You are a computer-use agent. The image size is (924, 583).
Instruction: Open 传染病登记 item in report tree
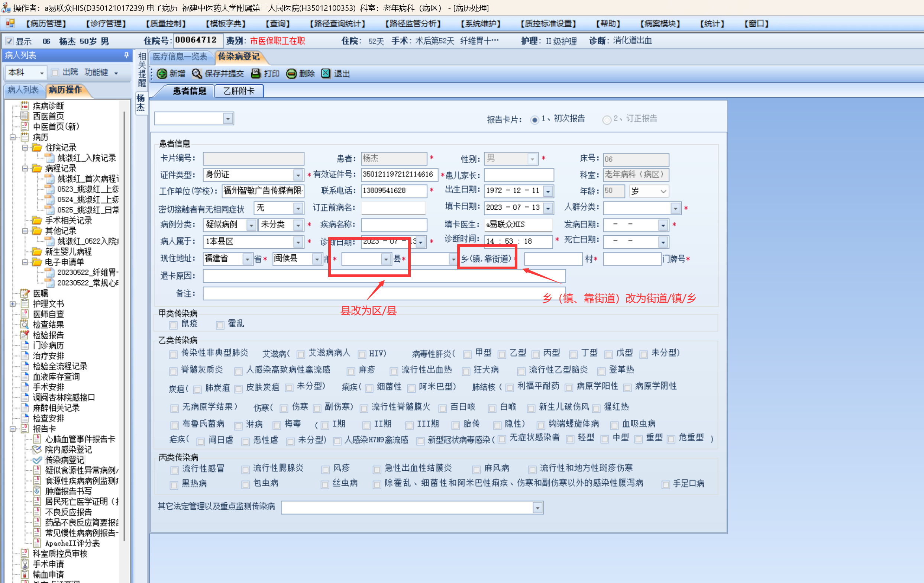[x=64, y=460]
